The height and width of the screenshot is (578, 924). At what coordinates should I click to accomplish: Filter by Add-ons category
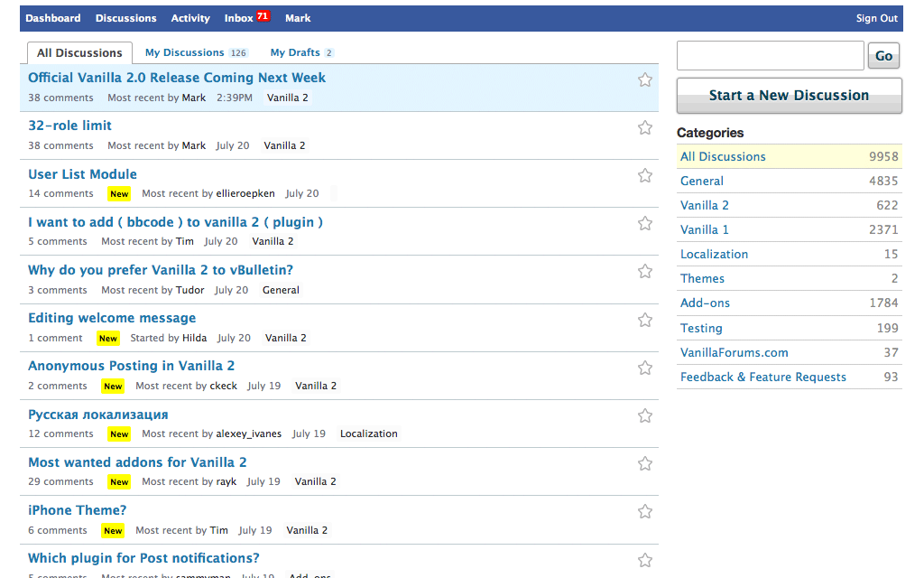705,303
